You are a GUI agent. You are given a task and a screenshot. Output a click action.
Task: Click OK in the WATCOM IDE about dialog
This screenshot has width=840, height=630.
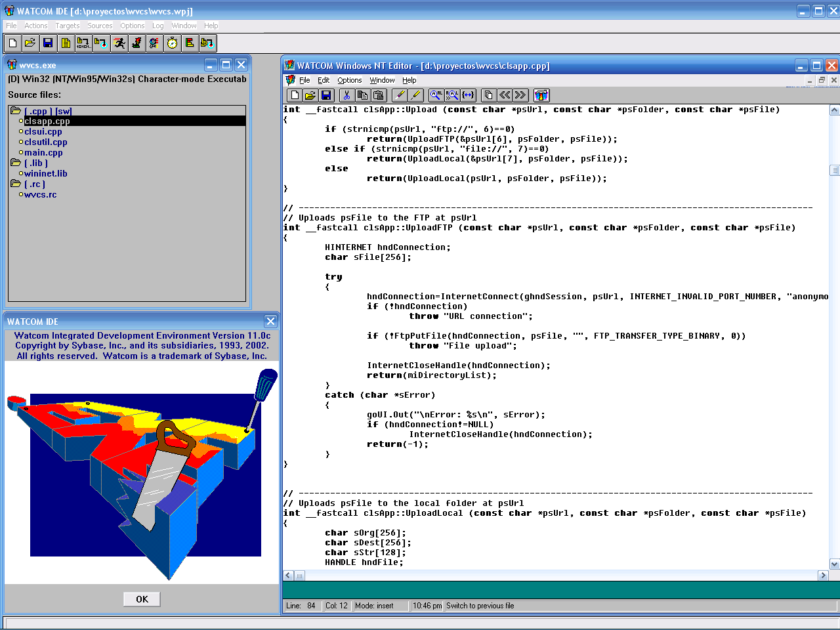click(x=142, y=599)
